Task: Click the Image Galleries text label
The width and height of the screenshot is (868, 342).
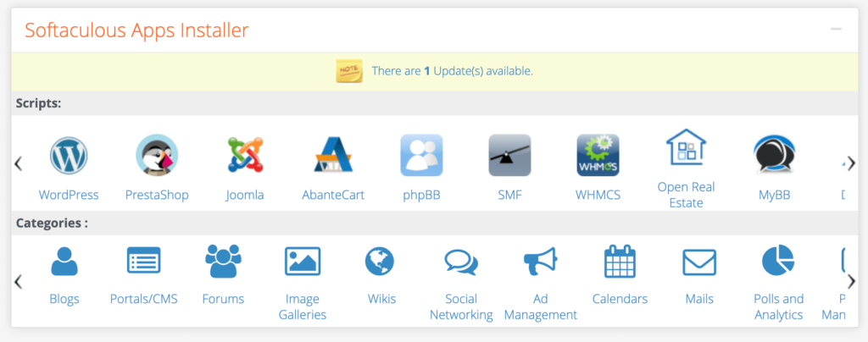Action: click(x=303, y=307)
